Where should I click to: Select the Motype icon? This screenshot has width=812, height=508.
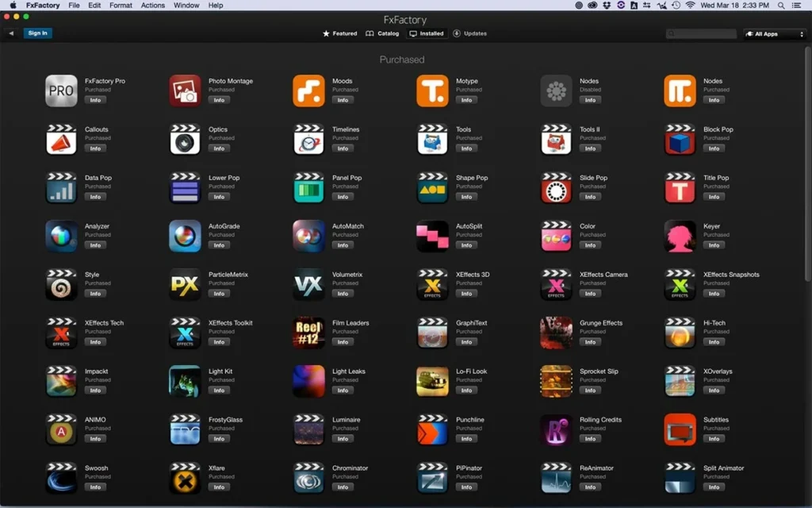pyautogui.click(x=432, y=90)
